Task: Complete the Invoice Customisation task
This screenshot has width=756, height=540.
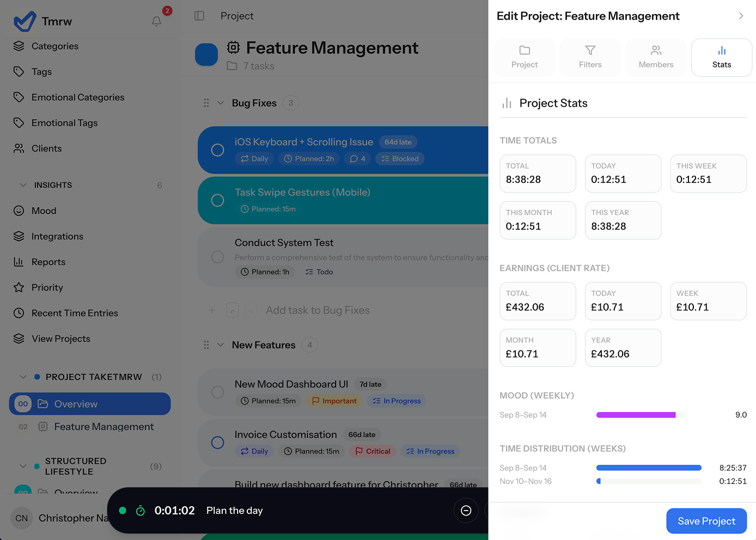Action: [217, 443]
